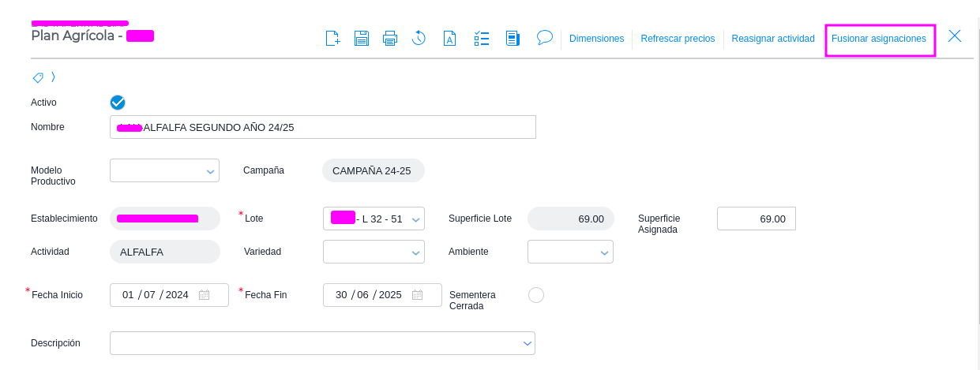Print the Plan Agrícola record
Viewport: 980px width, 370px height.
coord(390,38)
